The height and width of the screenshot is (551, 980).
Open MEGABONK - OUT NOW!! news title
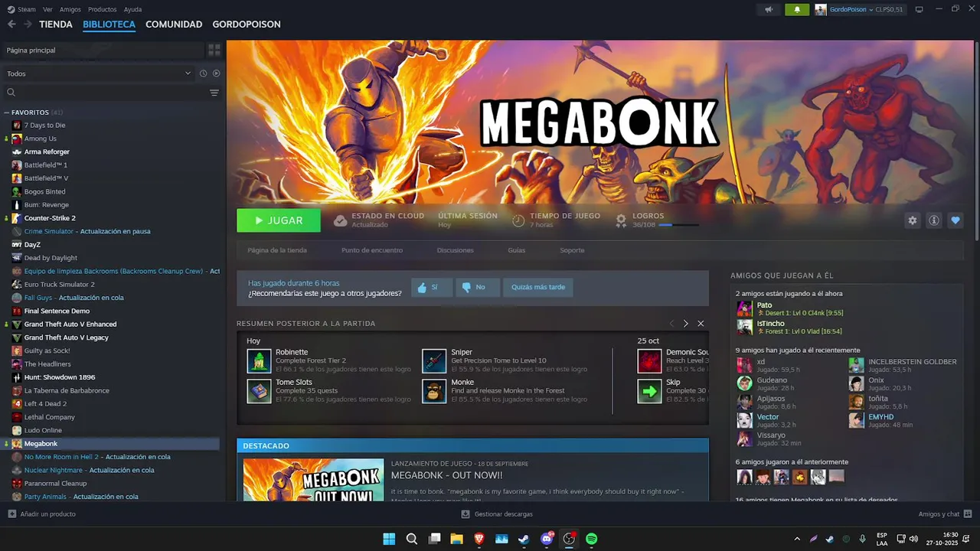click(x=446, y=475)
